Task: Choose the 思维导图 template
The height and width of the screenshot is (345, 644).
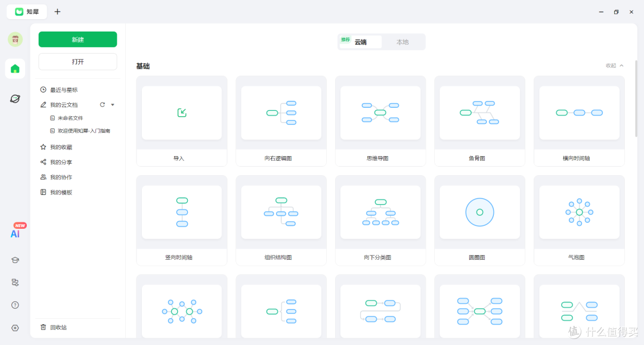Action: click(x=380, y=121)
